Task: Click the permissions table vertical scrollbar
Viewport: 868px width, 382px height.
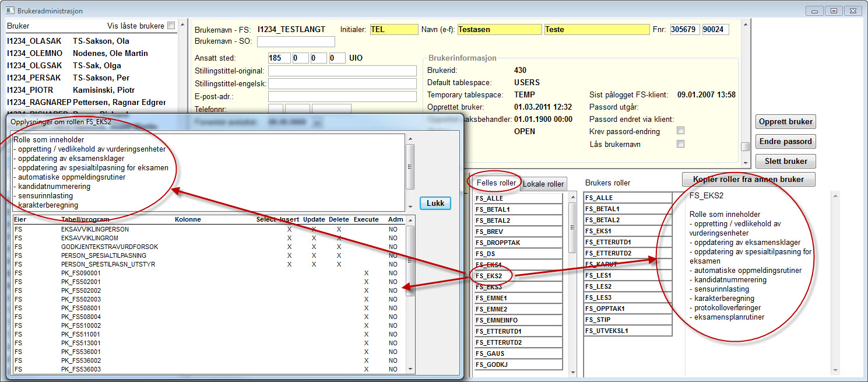Action: (410, 295)
